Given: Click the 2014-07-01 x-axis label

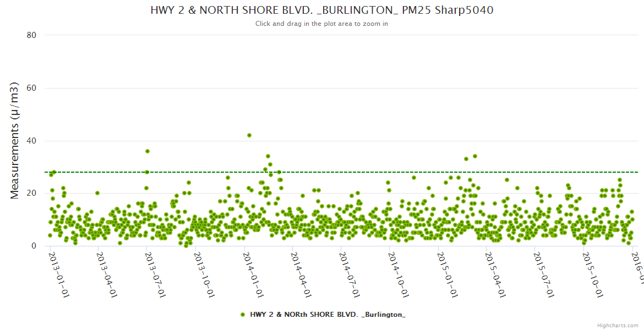Looking at the screenshot, I should pos(348,271).
